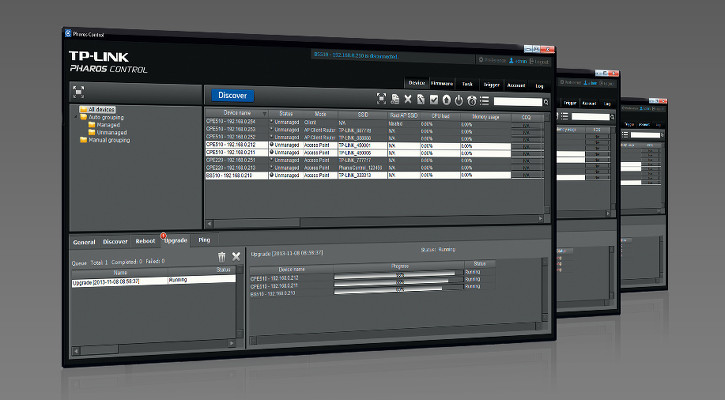
Task: Click the PharosControl SSID cell
Action: pyautogui.click(x=363, y=168)
